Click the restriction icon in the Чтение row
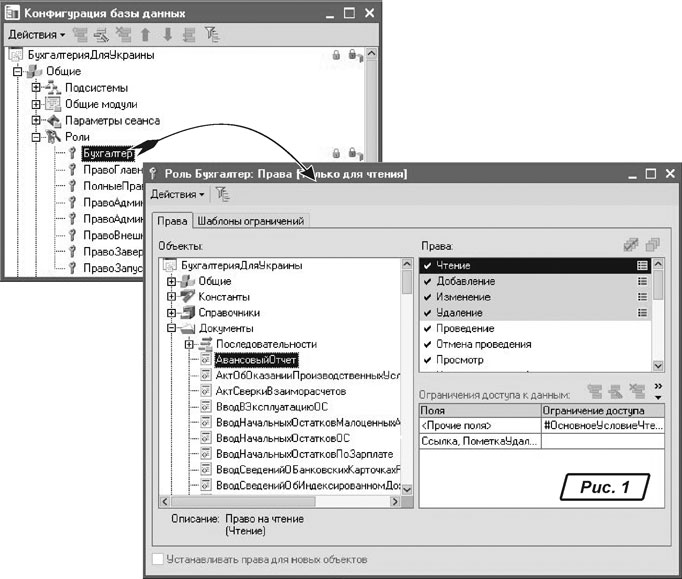The width and height of the screenshot is (682, 579). coord(642,266)
